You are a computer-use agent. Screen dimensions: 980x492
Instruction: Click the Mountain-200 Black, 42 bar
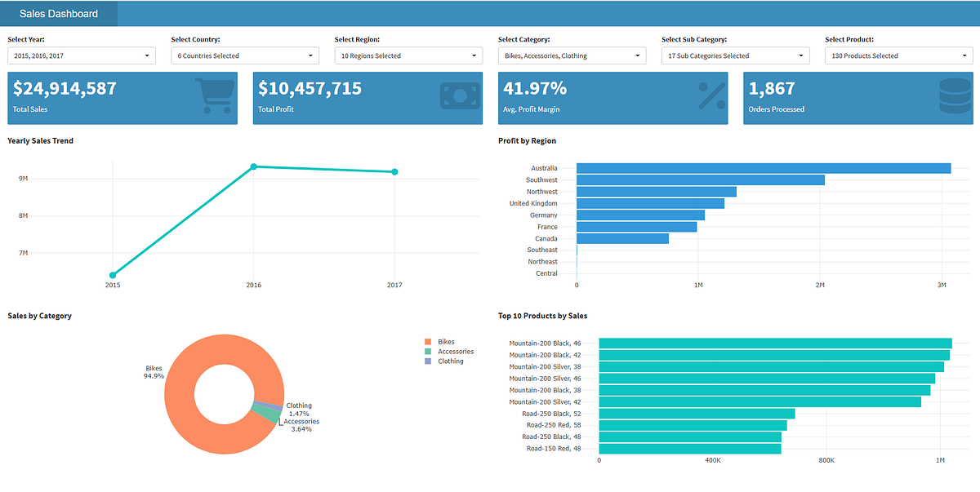774,355
